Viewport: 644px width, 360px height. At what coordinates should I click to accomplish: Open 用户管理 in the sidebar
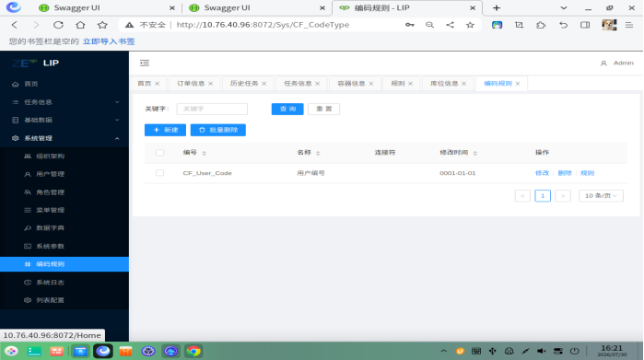[x=64, y=174]
